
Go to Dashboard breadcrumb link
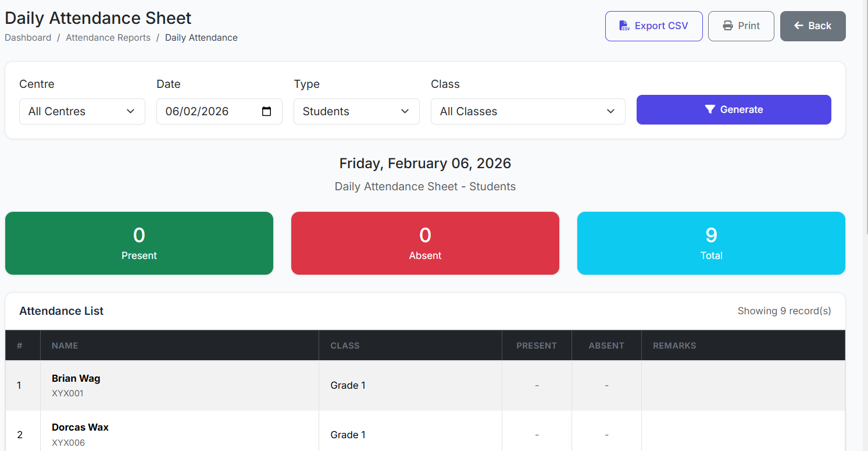coord(28,38)
